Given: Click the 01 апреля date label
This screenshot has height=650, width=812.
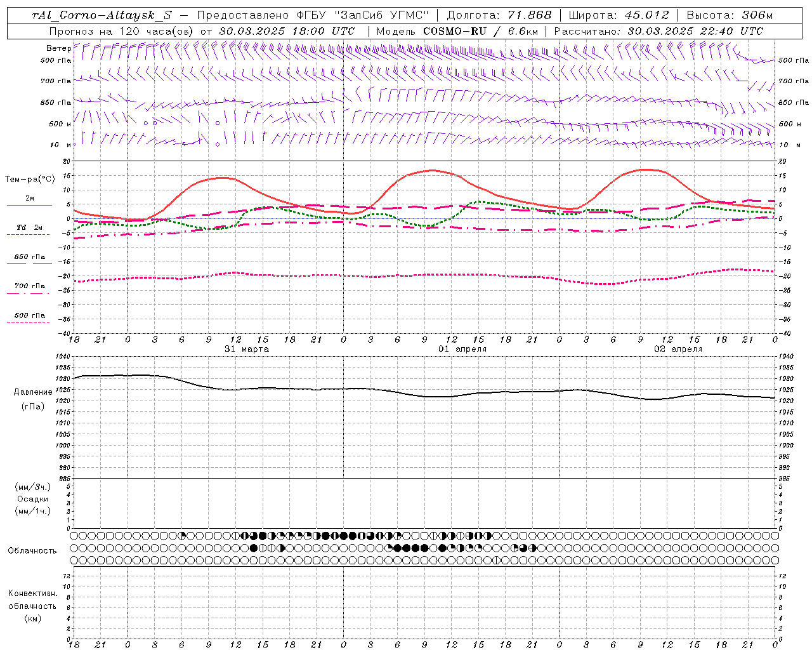Looking at the screenshot, I should pos(462,349).
